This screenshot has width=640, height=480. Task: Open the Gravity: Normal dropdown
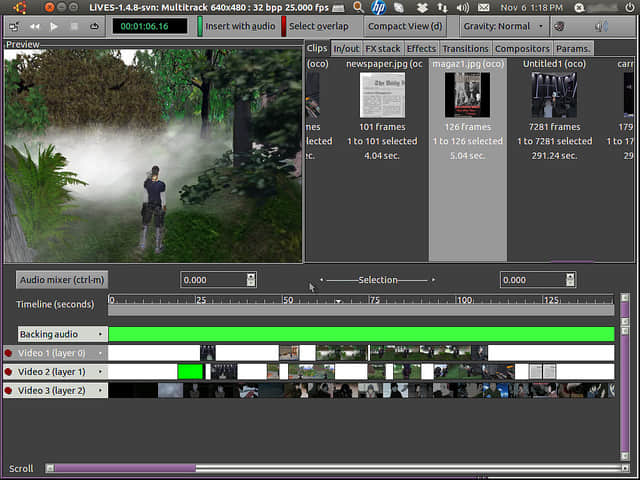pyautogui.click(x=505, y=26)
